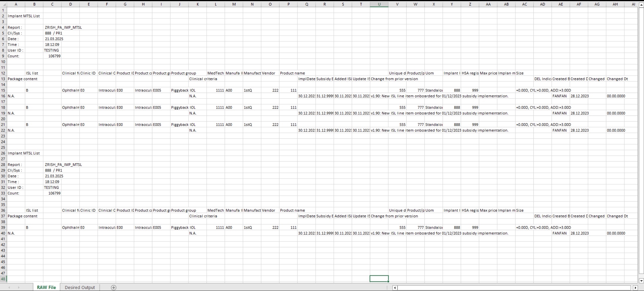Select 'ISL list' header cell in row 12
Screen dimensions: 644x291
pyautogui.click(x=32, y=73)
